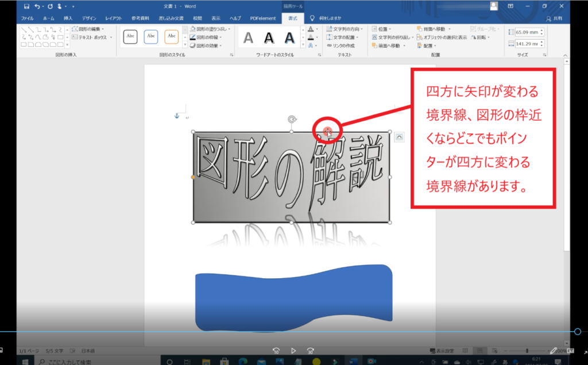Switch to the 挿入 (Insert) ribbon tab
Screen dimensions: 588x365
(68, 18)
